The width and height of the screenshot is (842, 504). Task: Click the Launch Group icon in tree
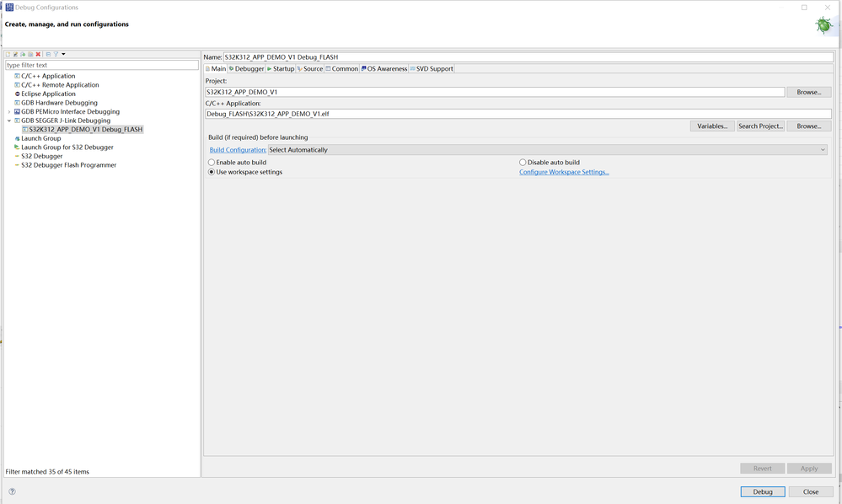pos(17,138)
